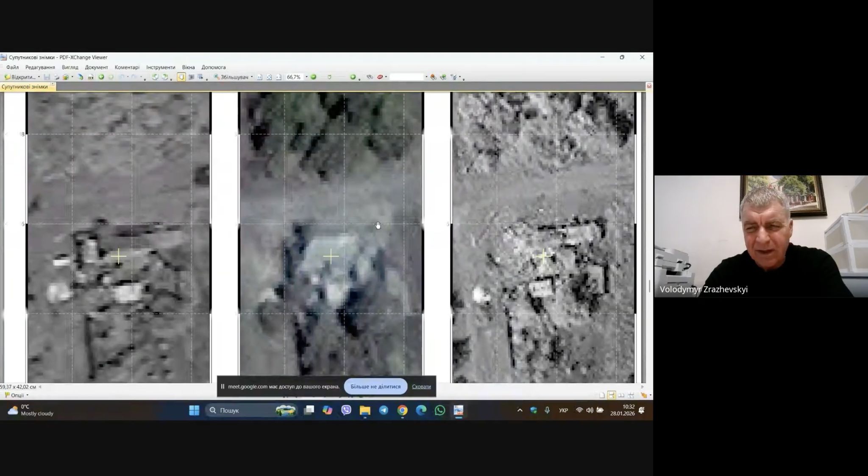868x476 pixels.
Task: Click Більше не ділитися button
Action: click(375, 386)
